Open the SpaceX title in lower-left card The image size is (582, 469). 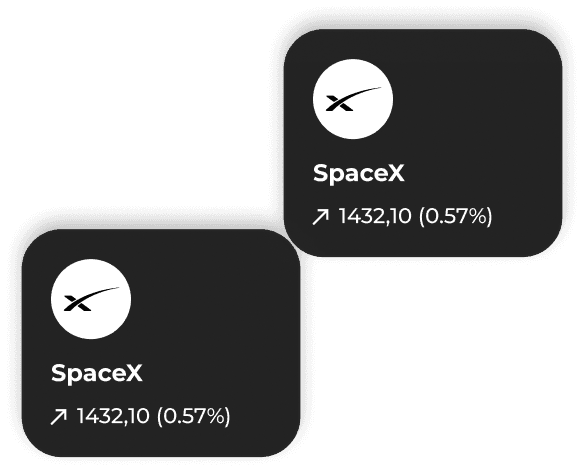pyautogui.click(x=97, y=373)
